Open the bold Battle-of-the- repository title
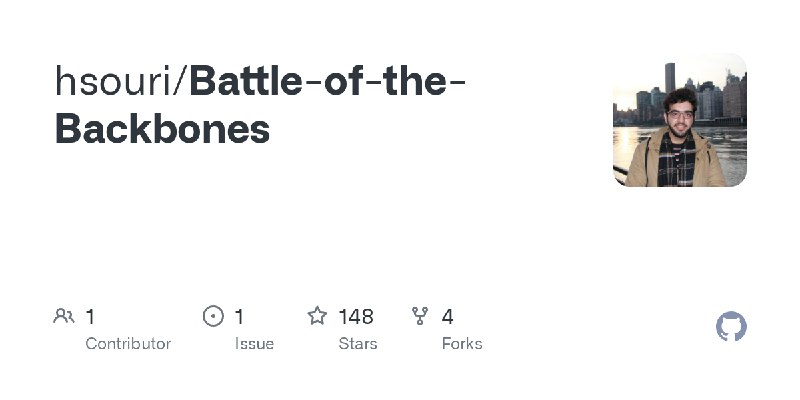 coord(327,82)
